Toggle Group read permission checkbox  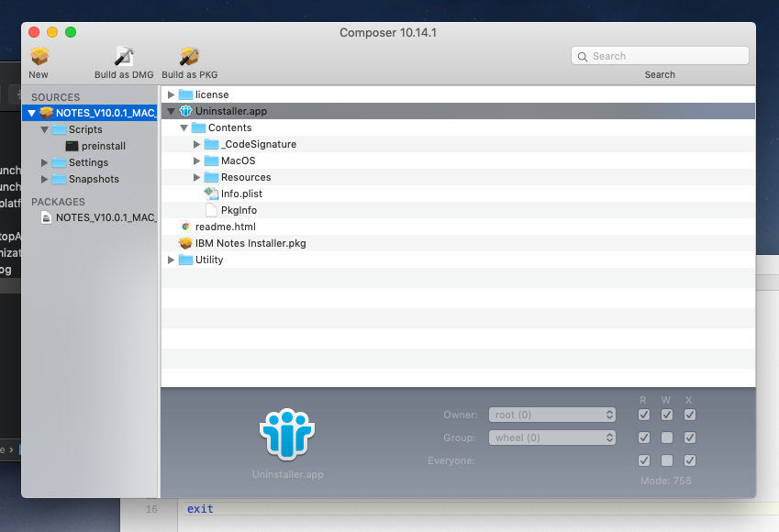(x=644, y=438)
